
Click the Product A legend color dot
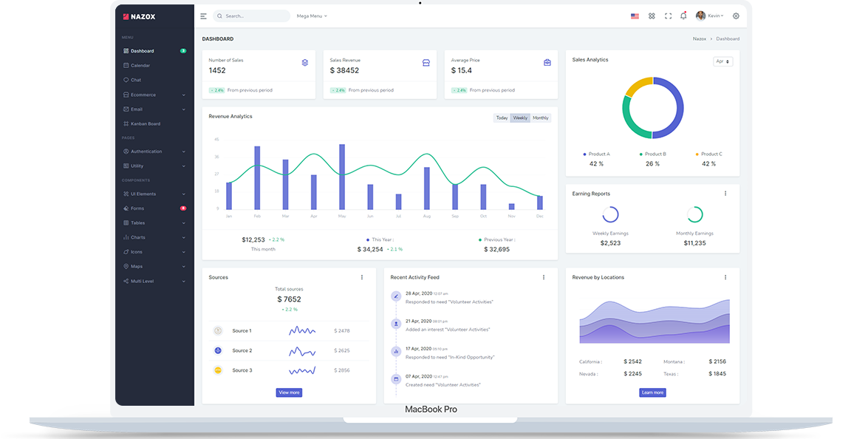coord(584,154)
